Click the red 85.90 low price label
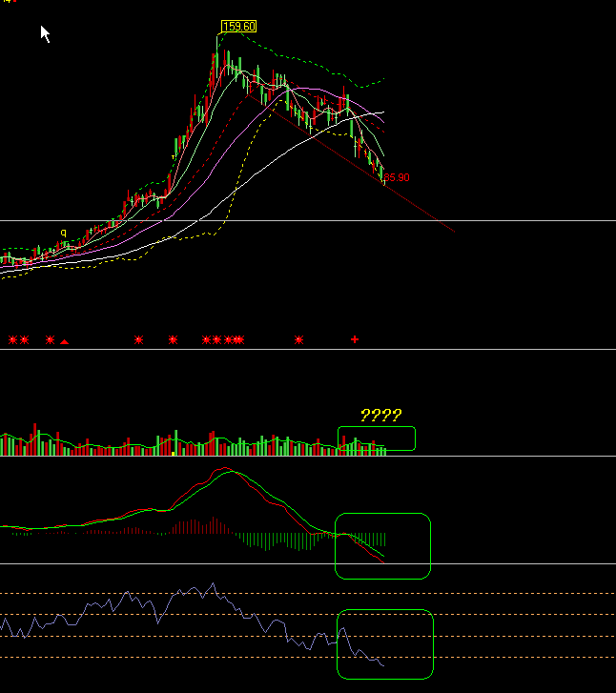616x693 pixels. tap(397, 177)
